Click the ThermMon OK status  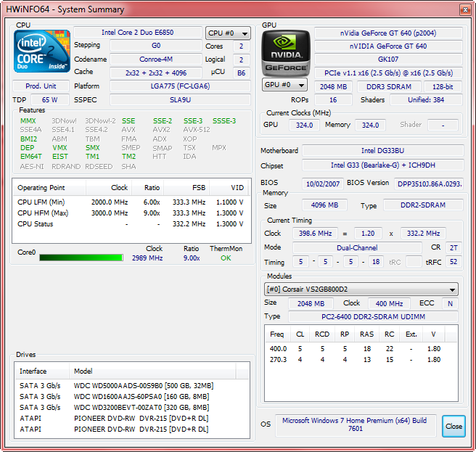pos(226,258)
